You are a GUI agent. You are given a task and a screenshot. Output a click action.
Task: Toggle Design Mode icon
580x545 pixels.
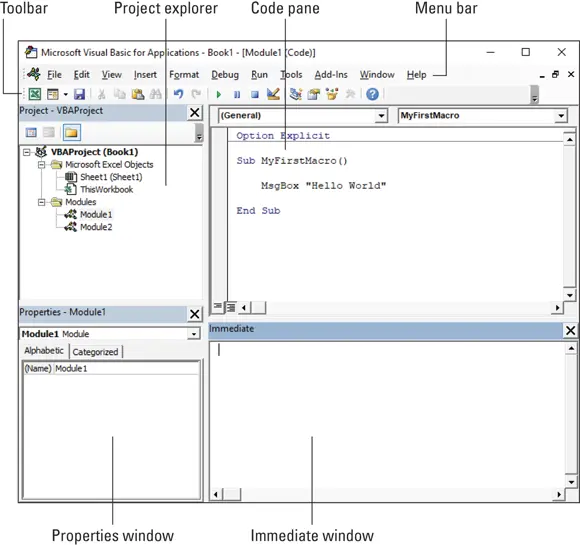click(273, 94)
